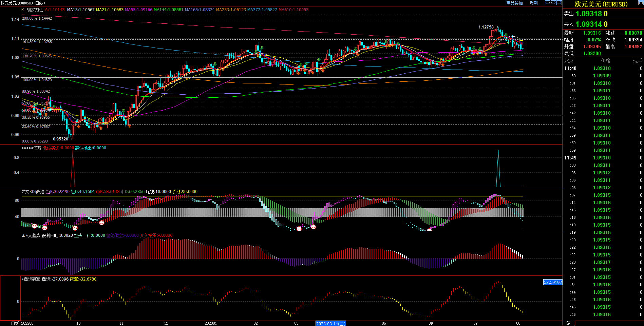Click the right arrow next-symbol icon
644x326 pixels.
click(553, 3)
